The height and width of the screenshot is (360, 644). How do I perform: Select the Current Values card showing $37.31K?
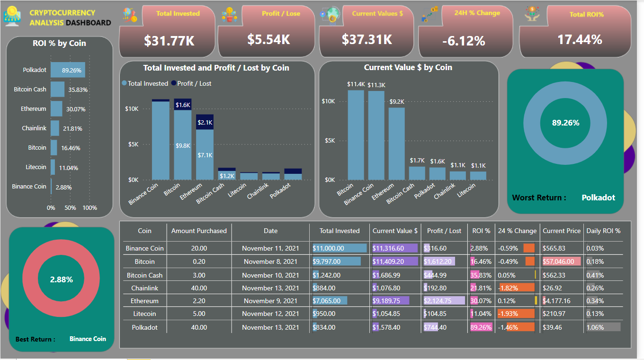coord(367,31)
